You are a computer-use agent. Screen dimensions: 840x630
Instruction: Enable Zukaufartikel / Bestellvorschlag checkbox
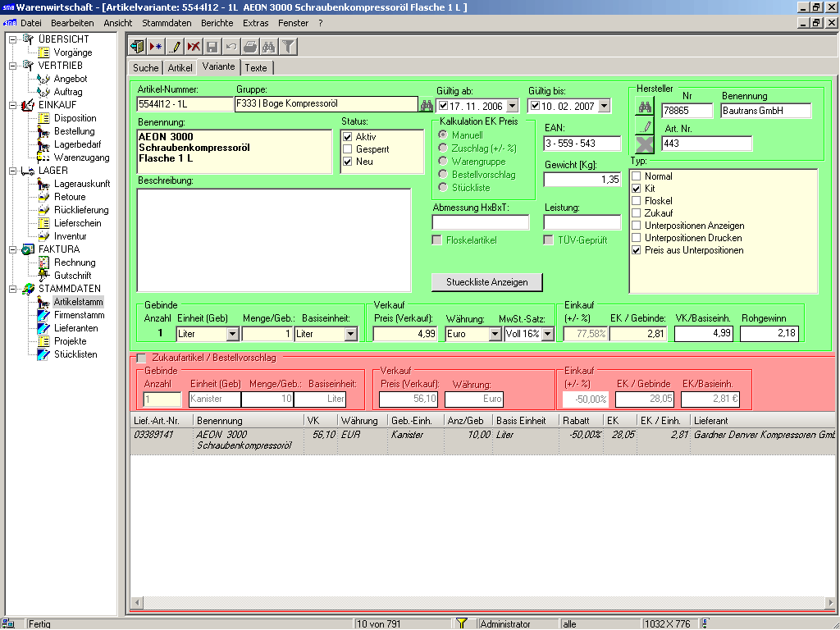point(141,358)
